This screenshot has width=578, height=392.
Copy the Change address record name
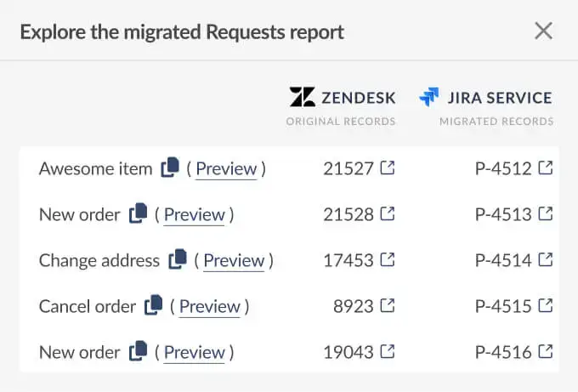[x=178, y=259]
